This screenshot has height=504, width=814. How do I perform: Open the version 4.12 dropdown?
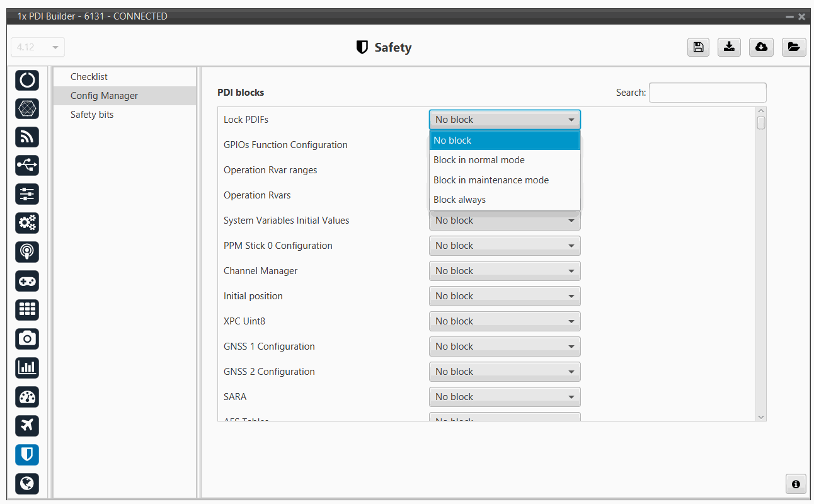point(38,47)
